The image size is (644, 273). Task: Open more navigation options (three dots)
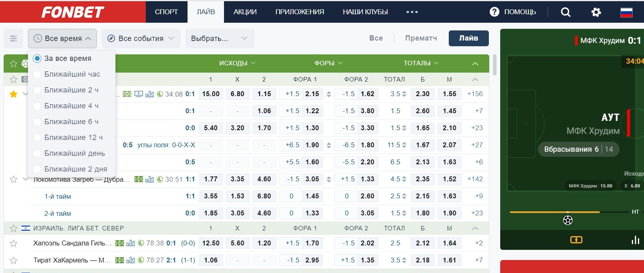coord(412,12)
